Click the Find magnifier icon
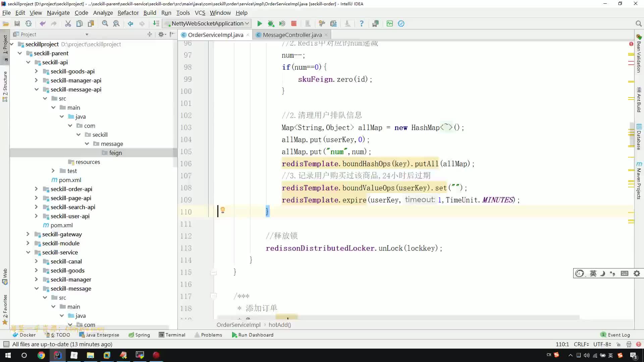Image resolution: width=644 pixels, height=362 pixels. point(105,23)
